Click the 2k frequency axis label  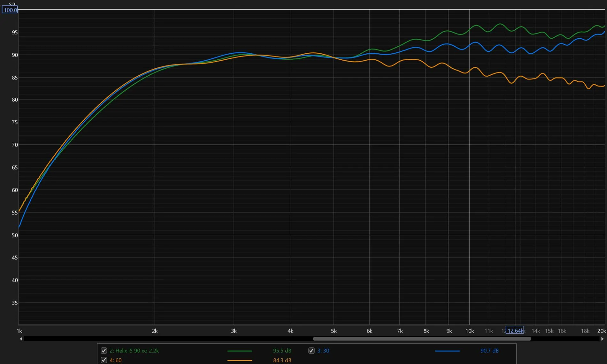coord(155,331)
